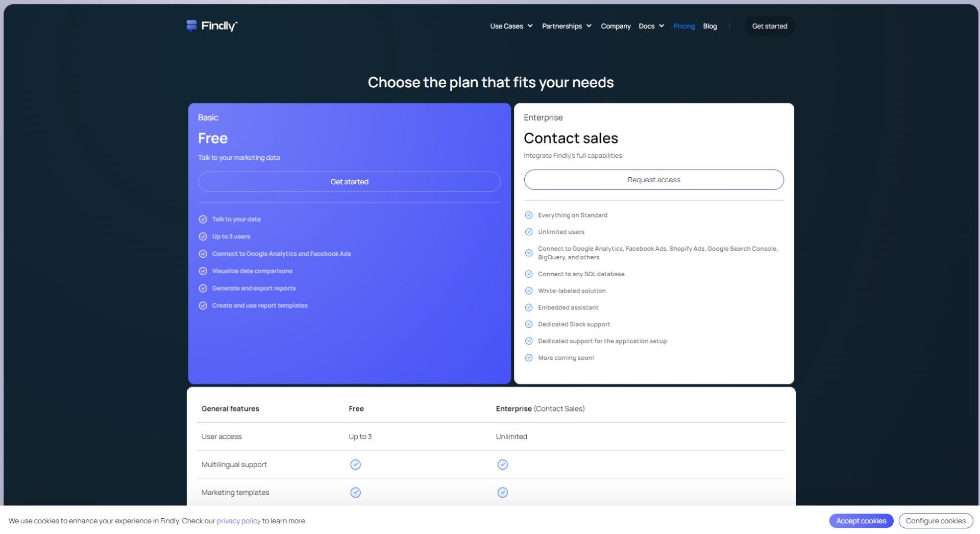
Task: Click checkmark icon beside Talk to your data
Action: pos(203,219)
